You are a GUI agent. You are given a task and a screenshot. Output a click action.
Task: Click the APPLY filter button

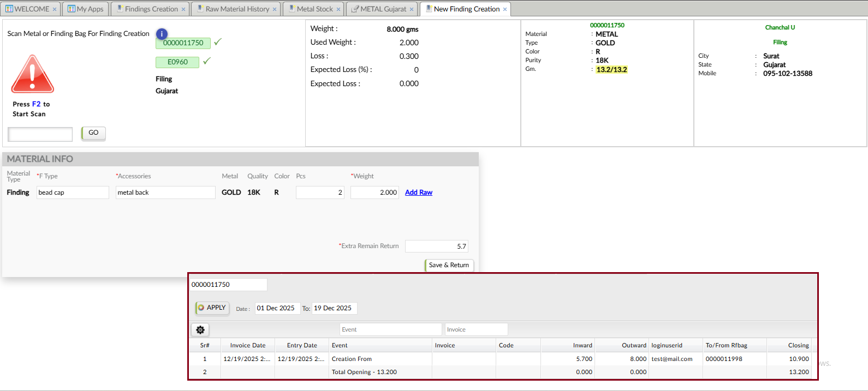[212, 308]
